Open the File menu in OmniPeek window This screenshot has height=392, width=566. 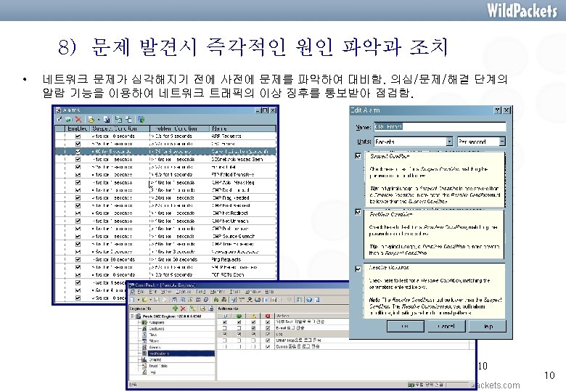point(141,292)
